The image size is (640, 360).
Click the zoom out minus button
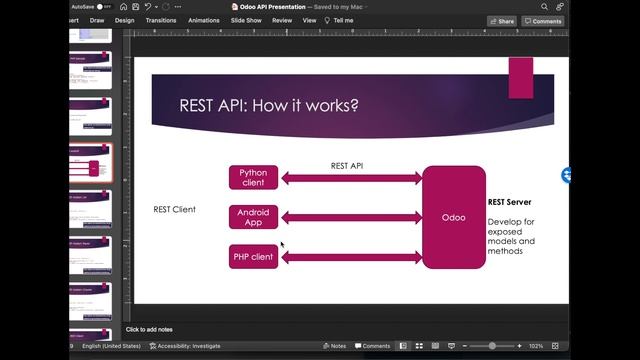coord(464,346)
